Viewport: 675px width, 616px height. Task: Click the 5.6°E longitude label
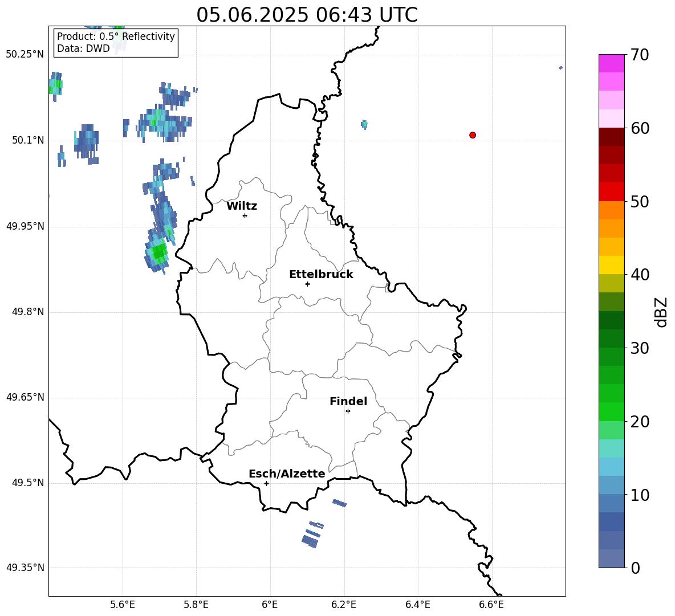[x=123, y=605]
